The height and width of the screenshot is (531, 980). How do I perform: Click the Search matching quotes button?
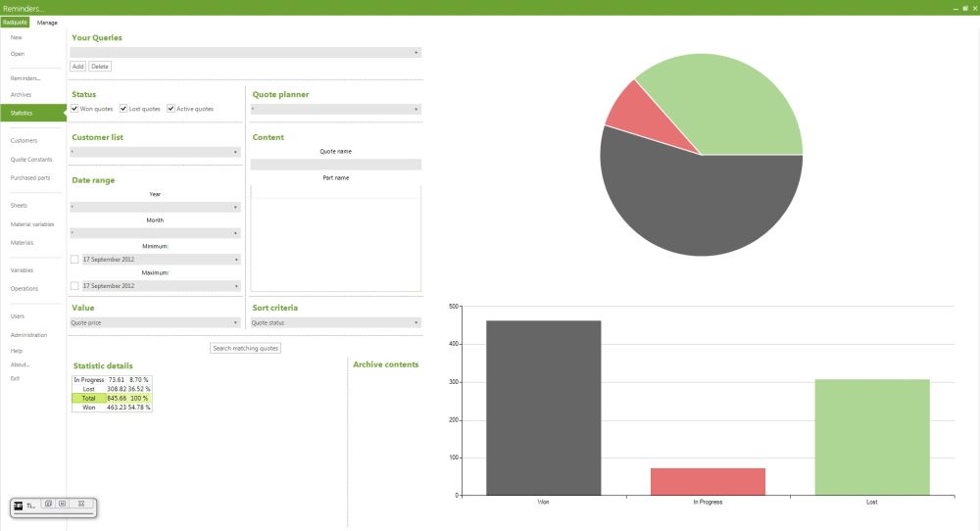(x=246, y=348)
